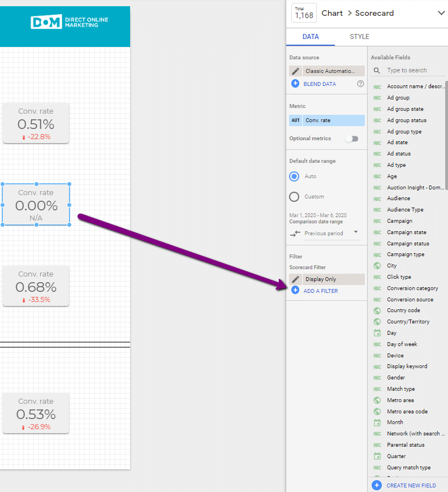Viewport: 448px width, 492px height.
Task: Click the calendar icon next to Quarter
Action: 377,456
